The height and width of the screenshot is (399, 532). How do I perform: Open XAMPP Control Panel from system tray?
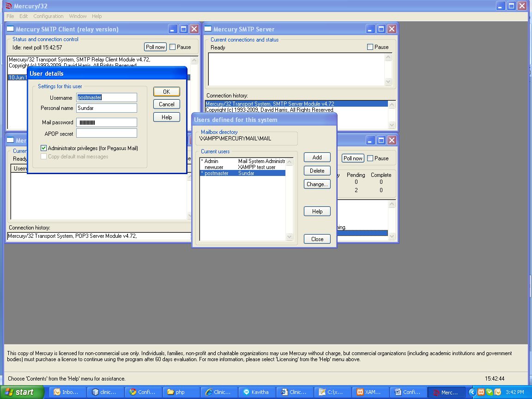click(481, 393)
